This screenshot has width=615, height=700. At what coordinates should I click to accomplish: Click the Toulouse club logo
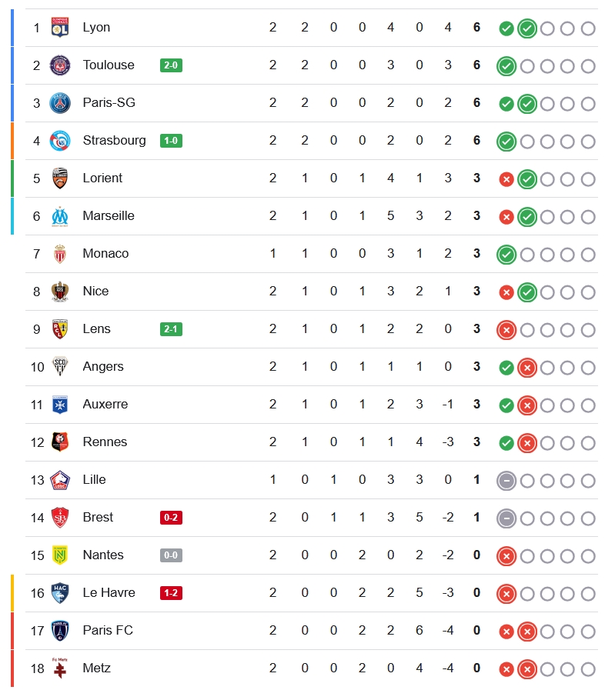click(60, 65)
